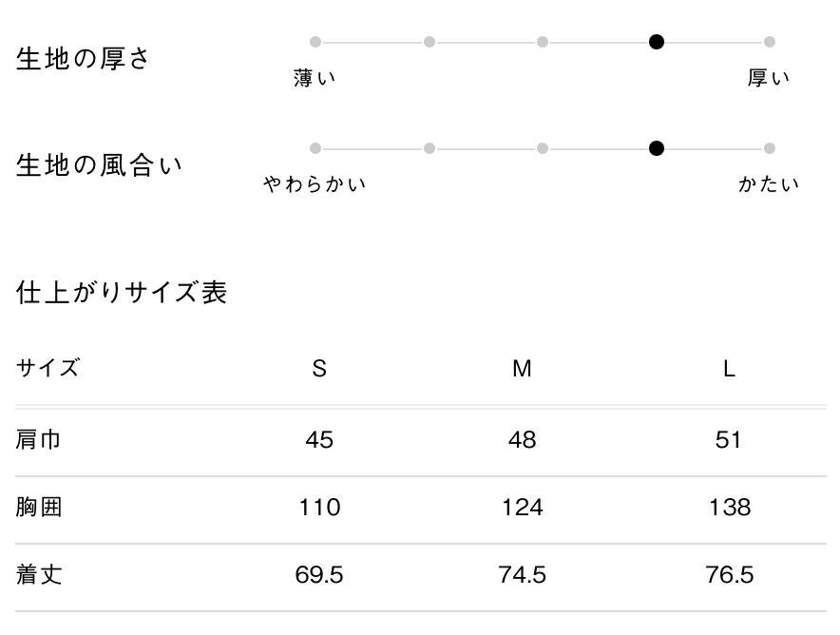Select the second dot on the 生地の風合い scale

430,148
